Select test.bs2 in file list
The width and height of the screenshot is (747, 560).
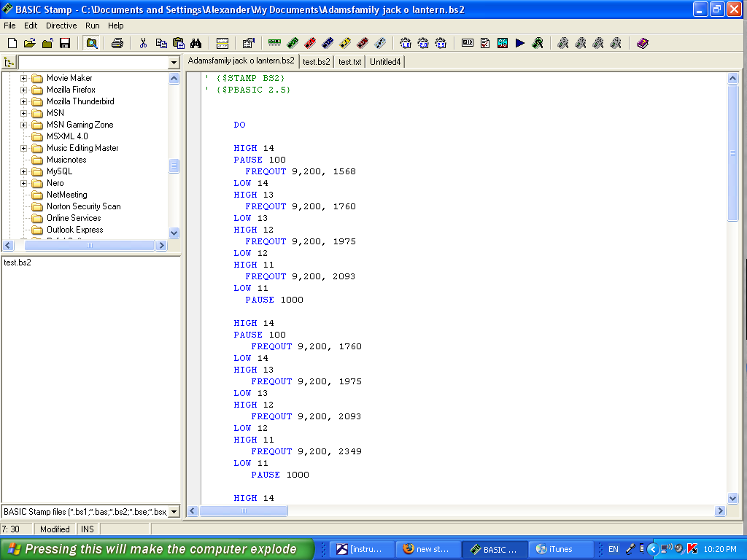(x=18, y=262)
